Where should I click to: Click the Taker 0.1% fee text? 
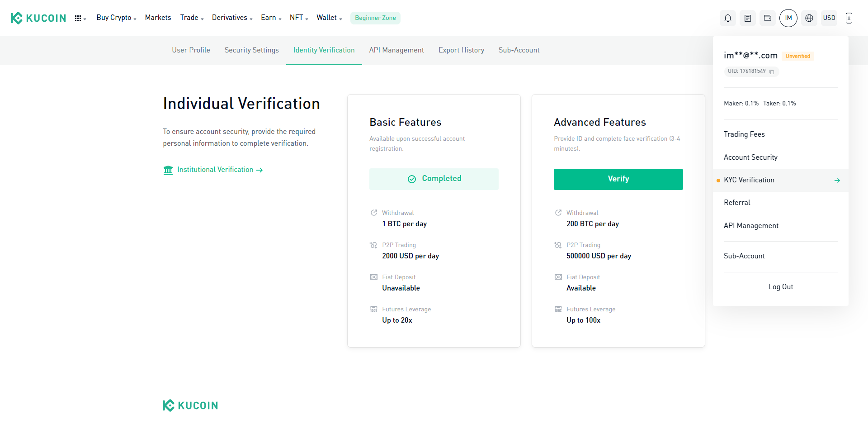[779, 104]
